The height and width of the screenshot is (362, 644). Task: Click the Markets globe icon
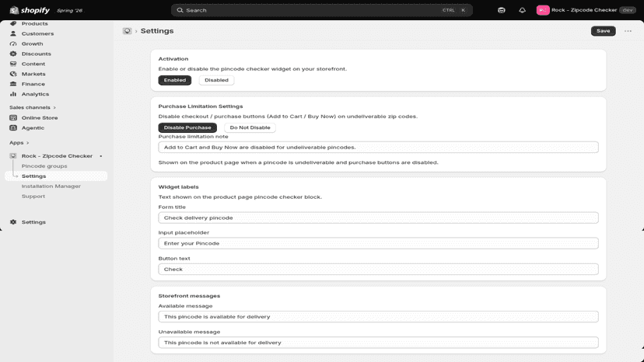tap(13, 74)
